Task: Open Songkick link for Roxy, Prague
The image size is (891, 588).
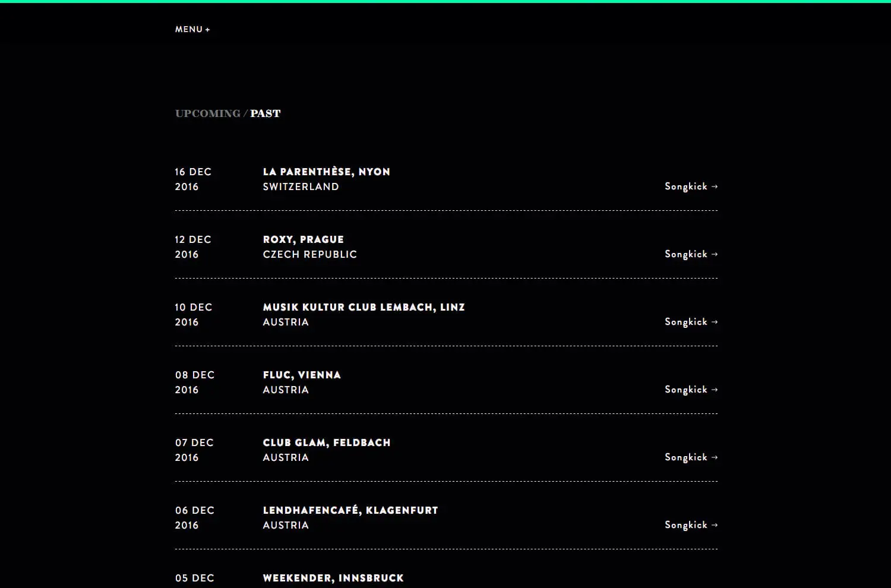Action: click(x=691, y=254)
